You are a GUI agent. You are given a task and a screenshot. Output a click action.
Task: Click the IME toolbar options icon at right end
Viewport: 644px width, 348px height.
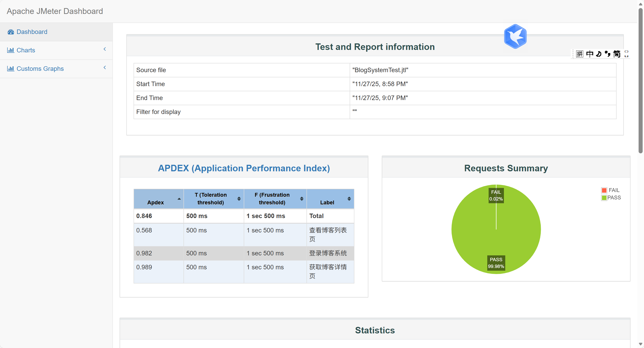point(626,54)
